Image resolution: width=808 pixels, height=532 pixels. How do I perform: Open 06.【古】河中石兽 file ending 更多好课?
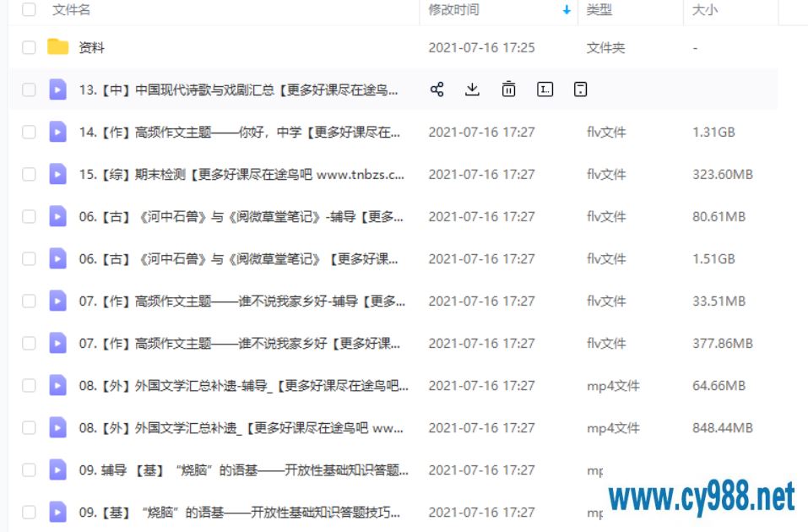pos(238,258)
